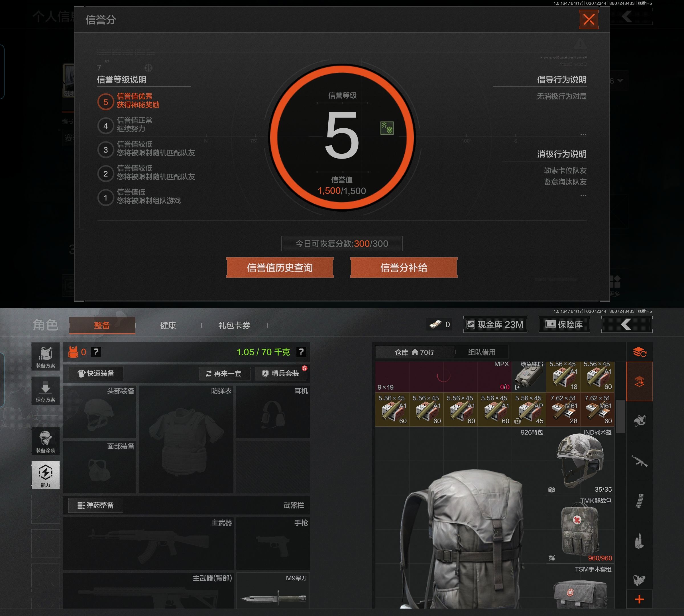This screenshot has width=684, height=616.
Task: Expand the 消极行为说明 ellipsis
Action: pyautogui.click(x=583, y=195)
